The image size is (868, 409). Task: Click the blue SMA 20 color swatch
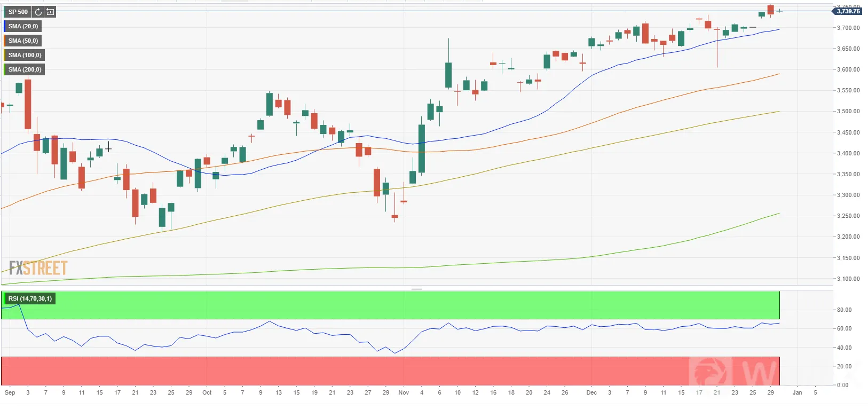pyautogui.click(x=5, y=26)
